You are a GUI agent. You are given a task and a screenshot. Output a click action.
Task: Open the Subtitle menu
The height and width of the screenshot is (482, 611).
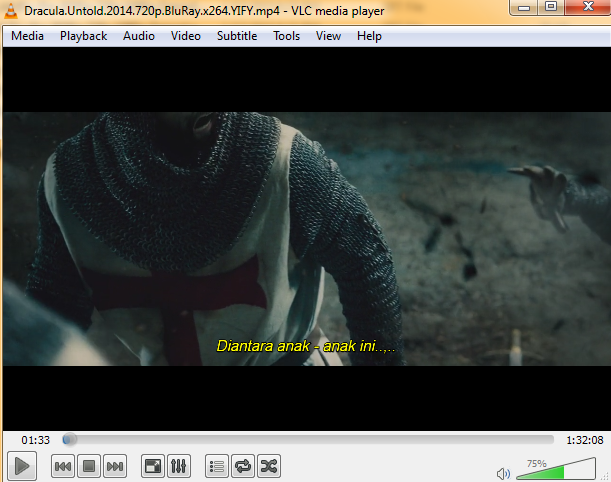(x=237, y=36)
